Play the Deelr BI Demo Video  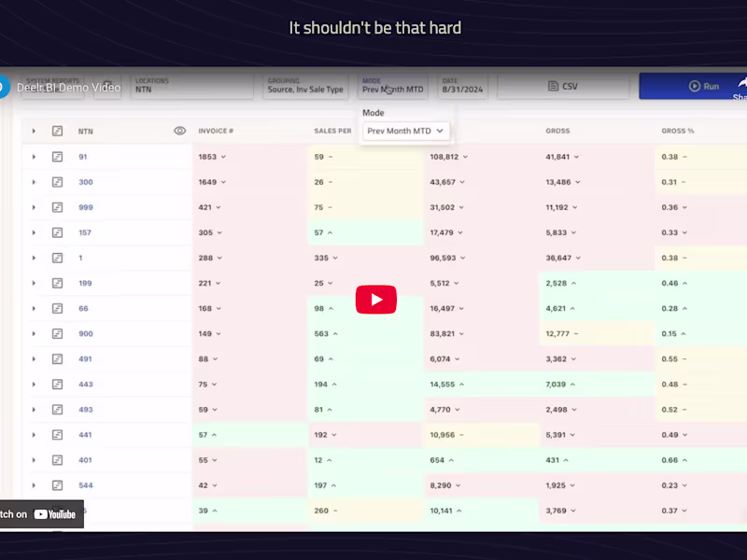coord(376,300)
